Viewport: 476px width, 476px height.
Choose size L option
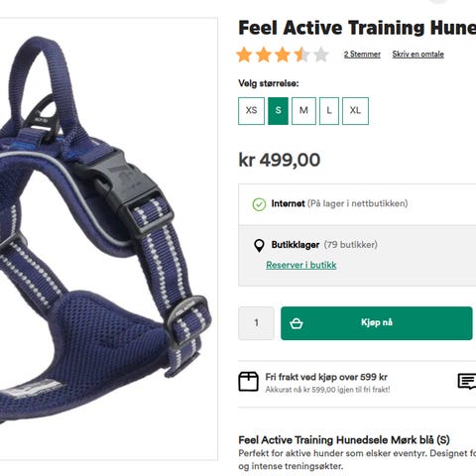click(x=329, y=111)
